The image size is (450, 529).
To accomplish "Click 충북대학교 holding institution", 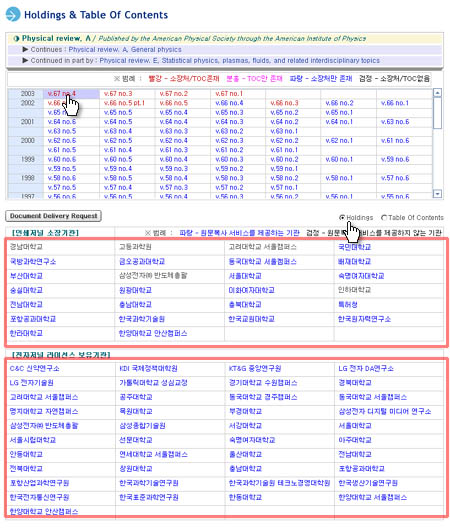I will [x=245, y=305].
